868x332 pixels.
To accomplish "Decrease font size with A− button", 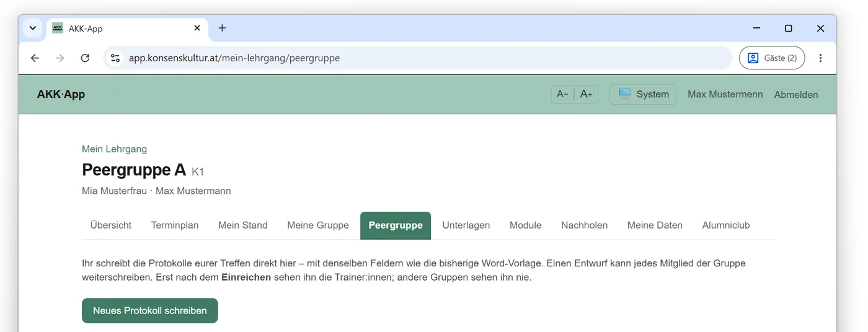I will tap(562, 94).
